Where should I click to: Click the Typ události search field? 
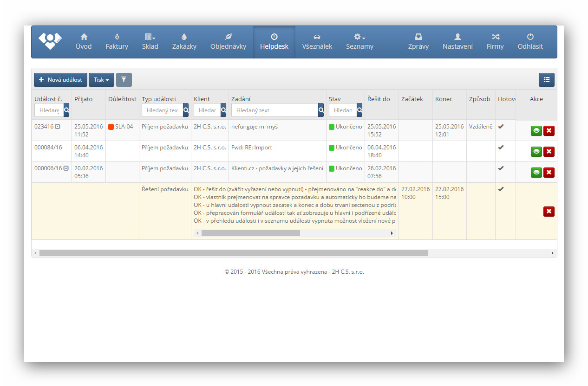pyautogui.click(x=162, y=110)
